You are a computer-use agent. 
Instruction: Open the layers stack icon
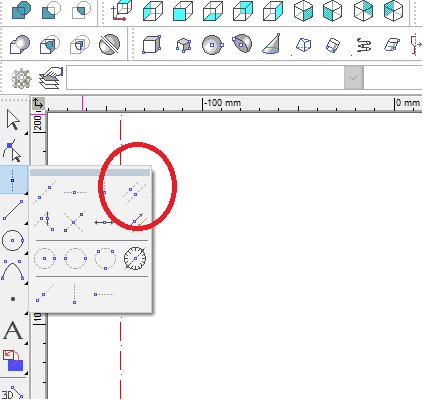click(51, 78)
